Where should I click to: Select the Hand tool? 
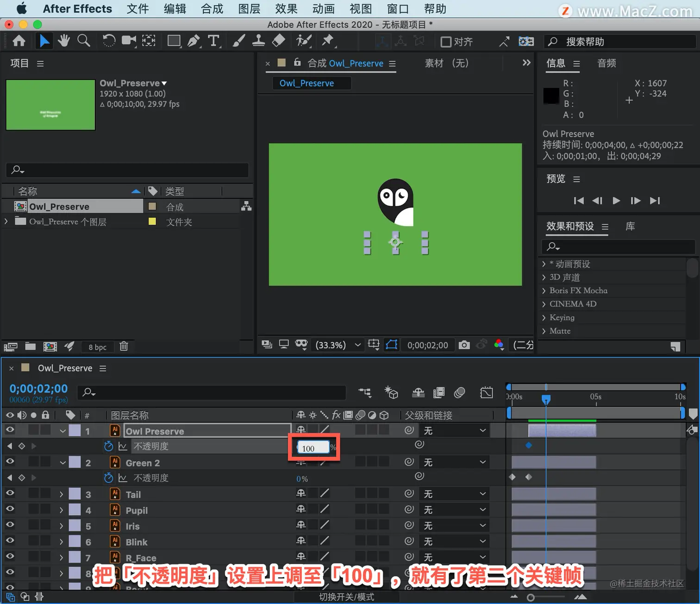[64, 41]
